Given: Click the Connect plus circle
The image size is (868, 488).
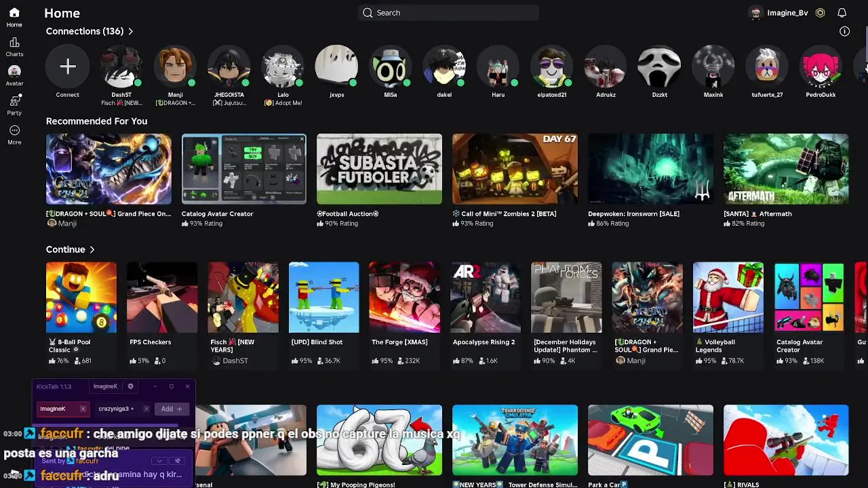Looking at the screenshot, I should tap(67, 66).
